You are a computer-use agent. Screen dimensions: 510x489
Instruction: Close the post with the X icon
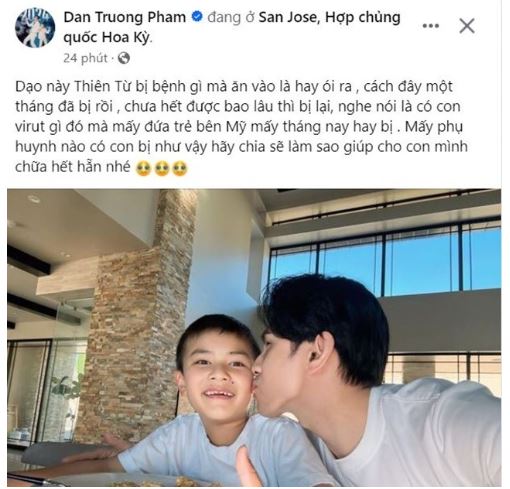(467, 26)
